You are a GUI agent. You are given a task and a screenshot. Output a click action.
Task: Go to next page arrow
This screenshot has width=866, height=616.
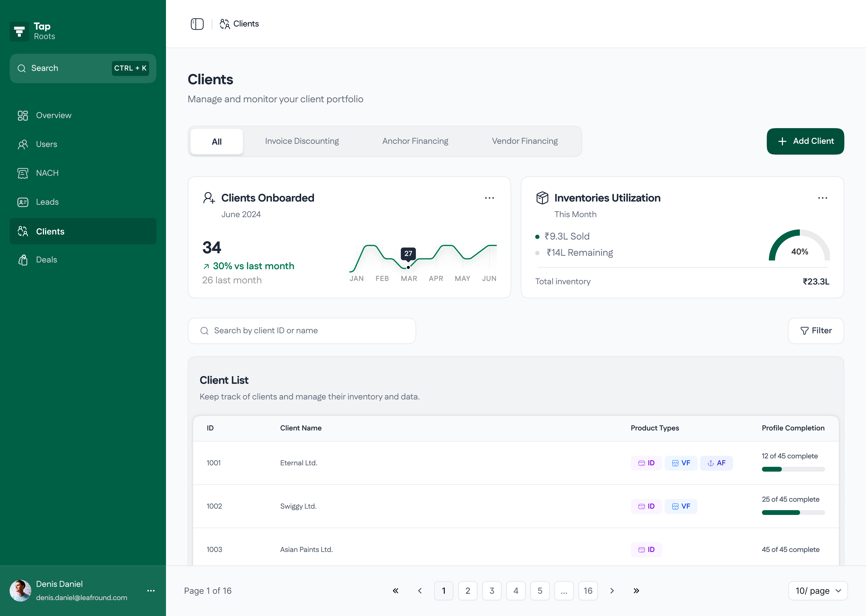click(612, 591)
